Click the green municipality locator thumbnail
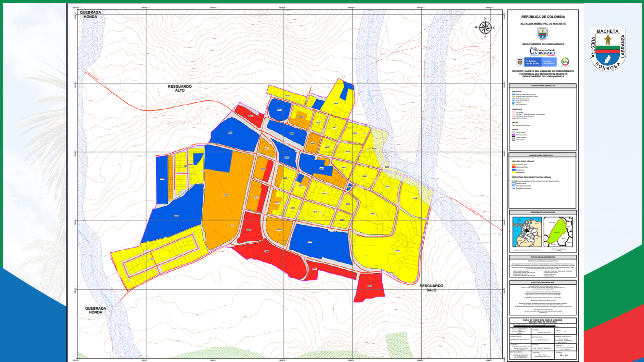Screen dimensions: 644x362 558,232
